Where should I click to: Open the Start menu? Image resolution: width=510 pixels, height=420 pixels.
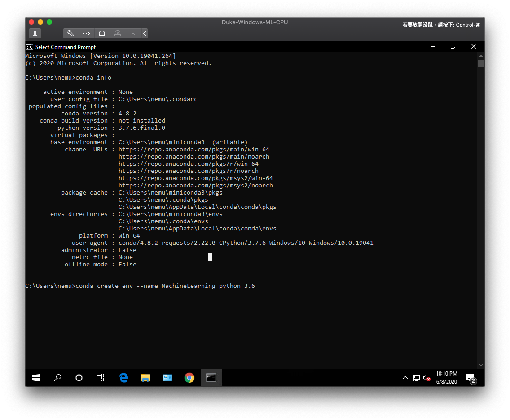pos(35,378)
